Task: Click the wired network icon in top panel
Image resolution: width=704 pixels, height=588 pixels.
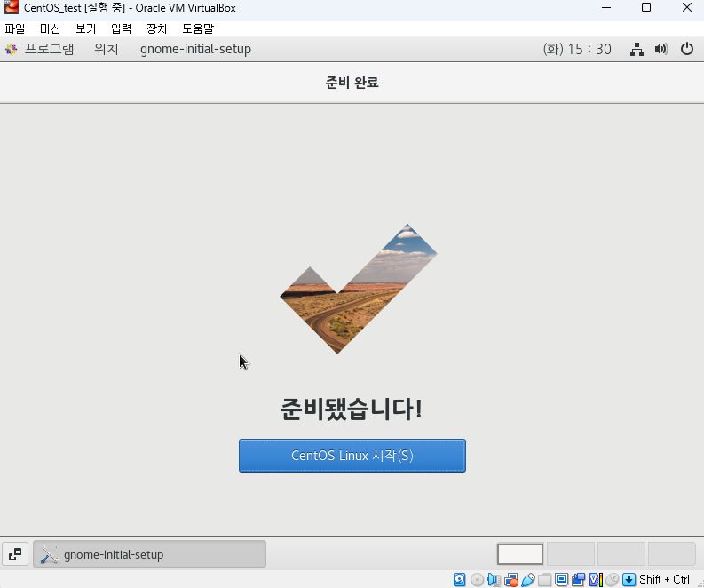Action: point(637,49)
